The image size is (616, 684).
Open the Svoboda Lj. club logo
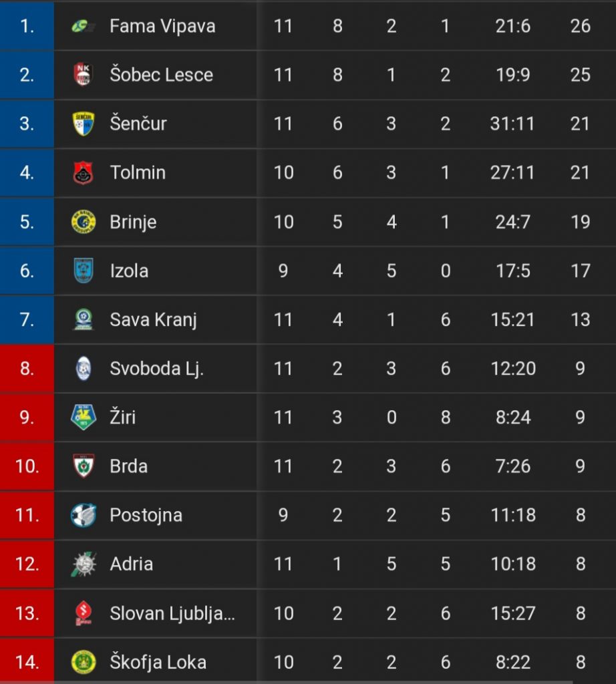pyautogui.click(x=84, y=369)
